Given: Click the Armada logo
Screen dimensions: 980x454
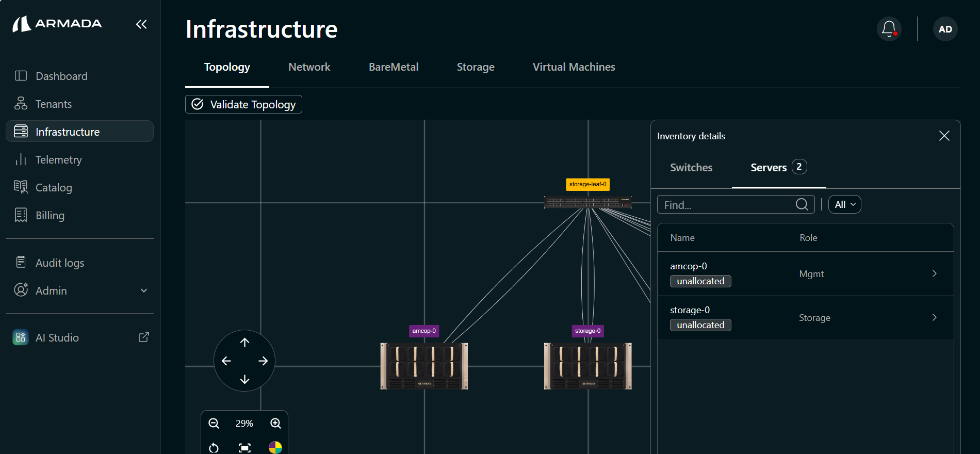Looking at the screenshot, I should [57, 24].
